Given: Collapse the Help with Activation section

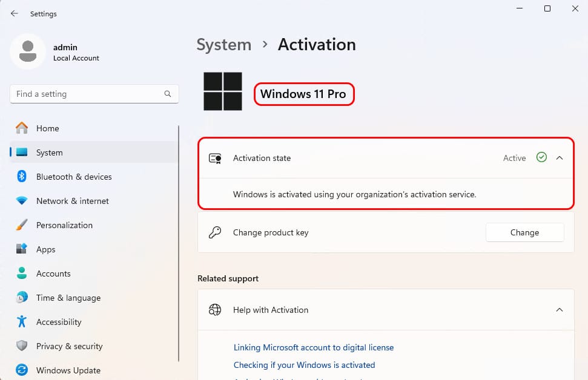Looking at the screenshot, I should click(x=560, y=310).
